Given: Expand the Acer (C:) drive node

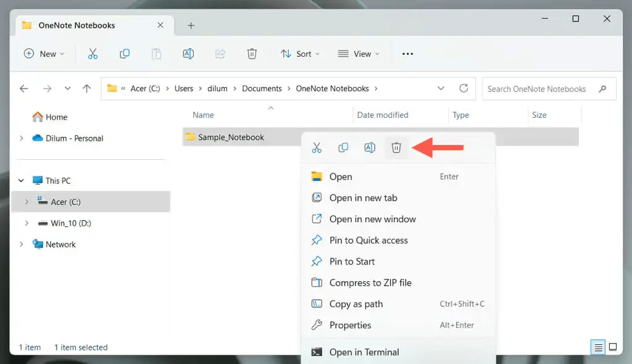Looking at the screenshot, I should 27,202.
